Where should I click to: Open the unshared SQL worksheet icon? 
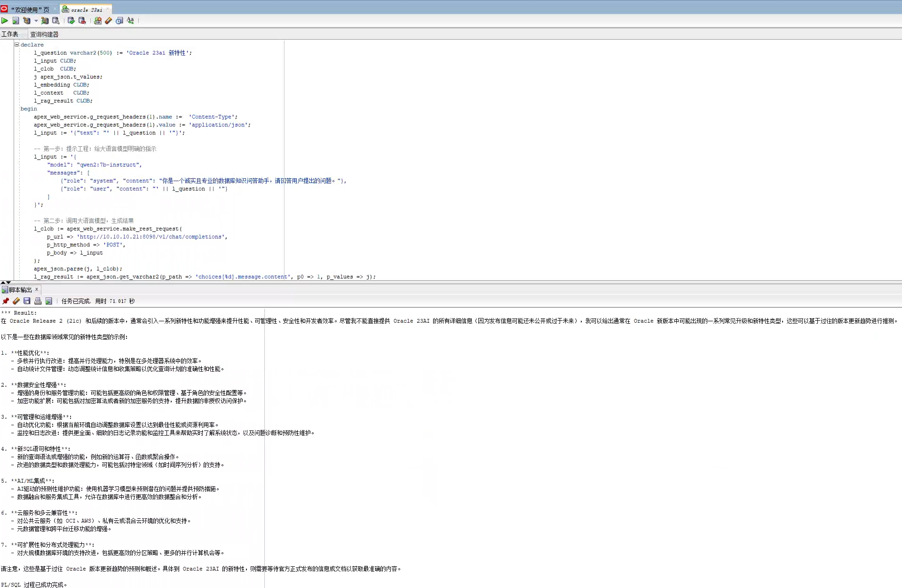point(98,21)
